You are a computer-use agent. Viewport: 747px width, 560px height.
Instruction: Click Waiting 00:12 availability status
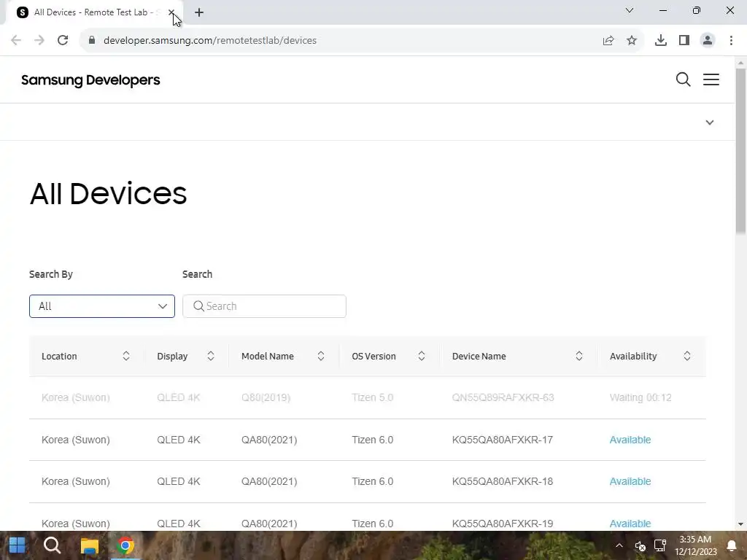click(640, 397)
